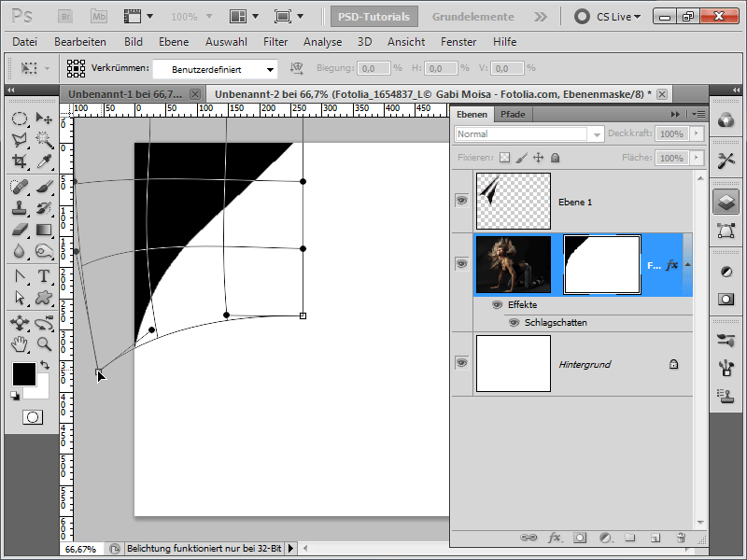Hide the Hintergrund layer
This screenshot has width=747, height=560.
[x=461, y=363]
